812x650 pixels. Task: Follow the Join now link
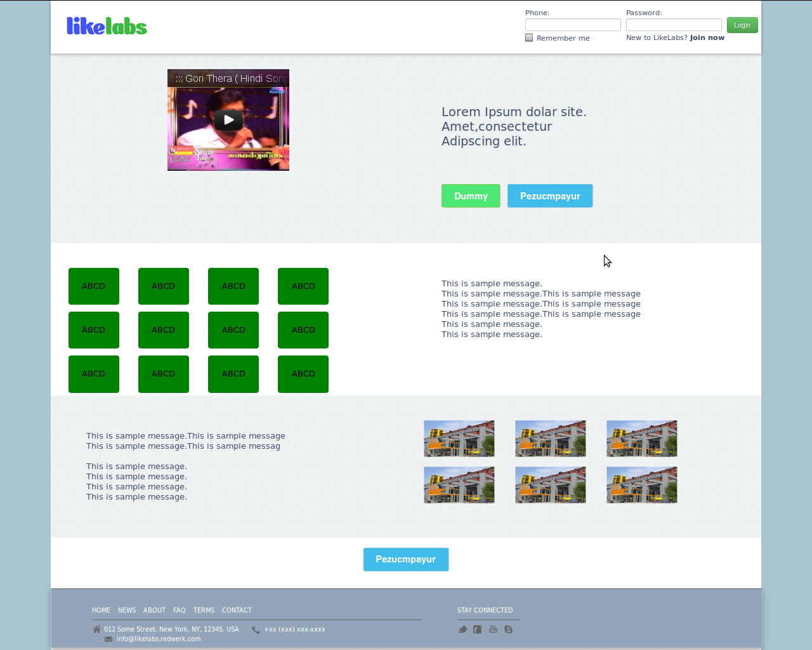click(x=707, y=38)
